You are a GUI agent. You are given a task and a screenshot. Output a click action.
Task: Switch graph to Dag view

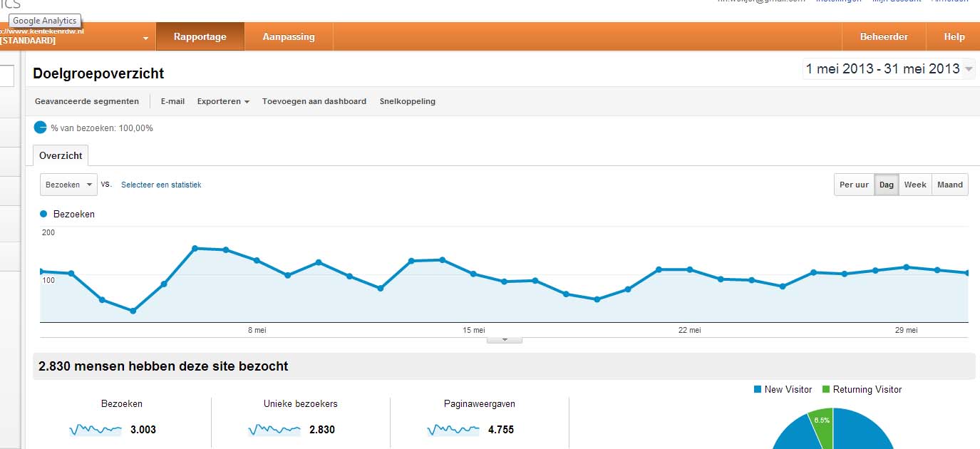click(x=886, y=185)
